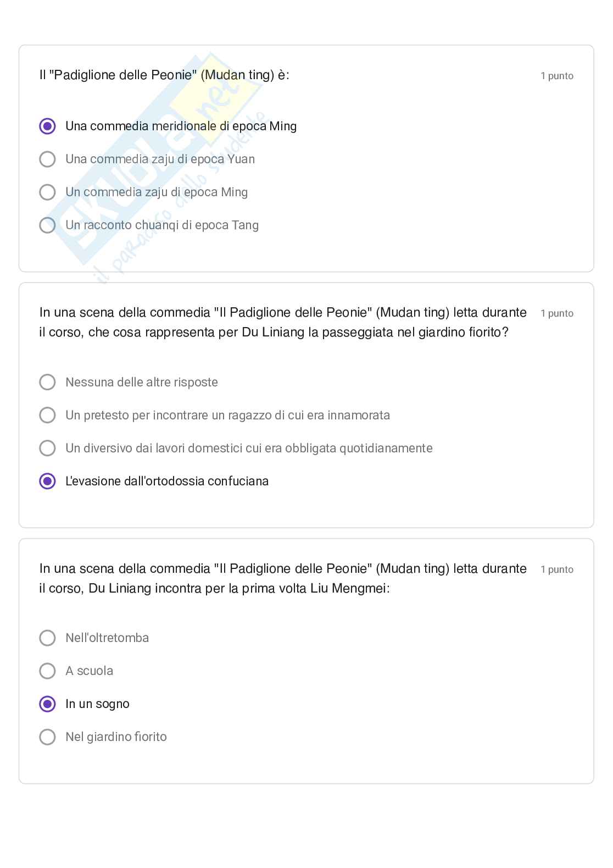This screenshot has height=868, width=613.
Task: Select "Un pretesto per incontrare un ragazzo"
Action: [48, 415]
